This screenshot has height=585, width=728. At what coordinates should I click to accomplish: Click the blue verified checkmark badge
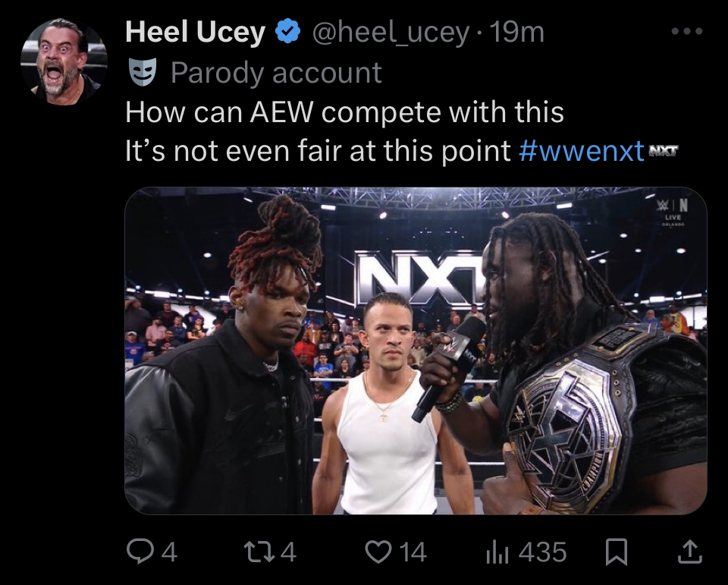(288, 32)
